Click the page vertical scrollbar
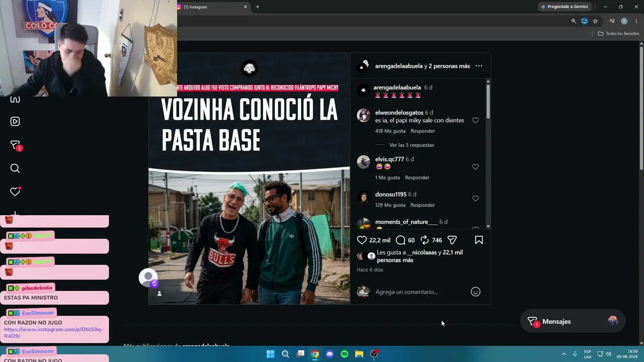Screen dimensions: 644x362 tap(641, 108)
